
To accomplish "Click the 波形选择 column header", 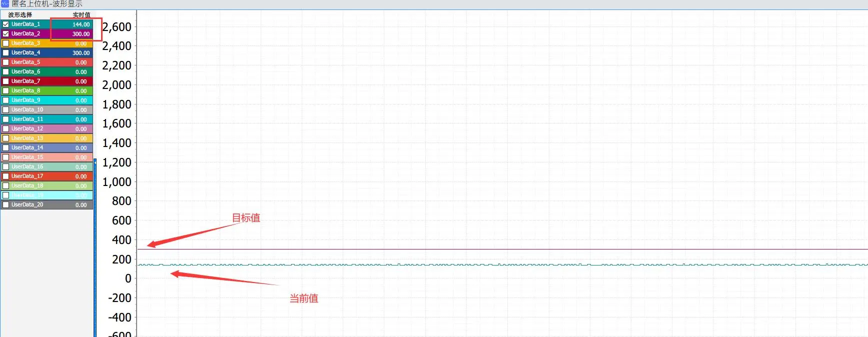I will click(20, 15).
